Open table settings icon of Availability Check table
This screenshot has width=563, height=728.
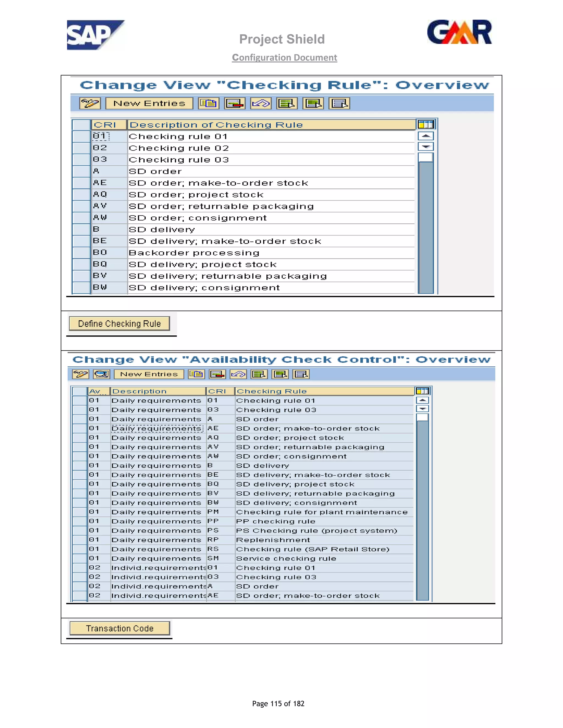423,391
